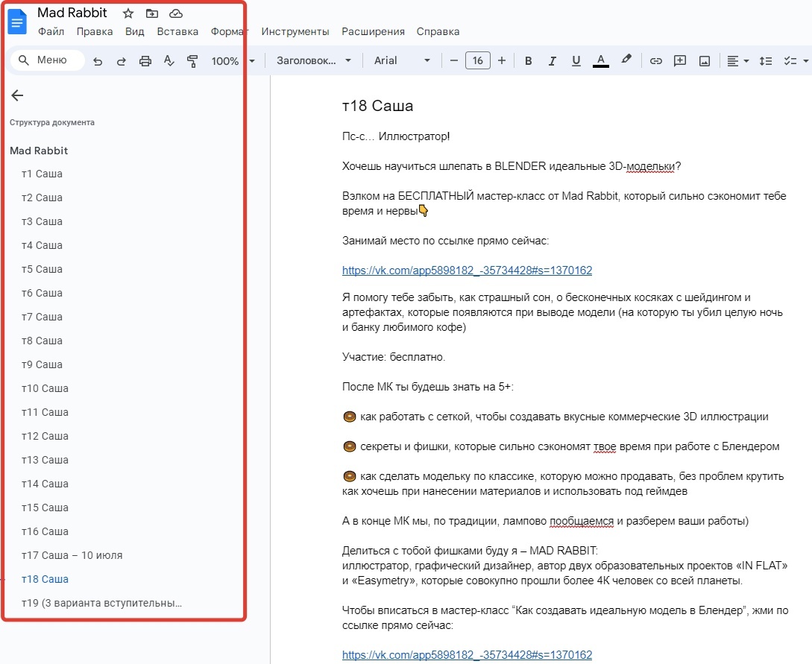This screenshot has width=812, height=664.
Task: Open first vk.com link under Занимай место
Action: click(467, 271)
